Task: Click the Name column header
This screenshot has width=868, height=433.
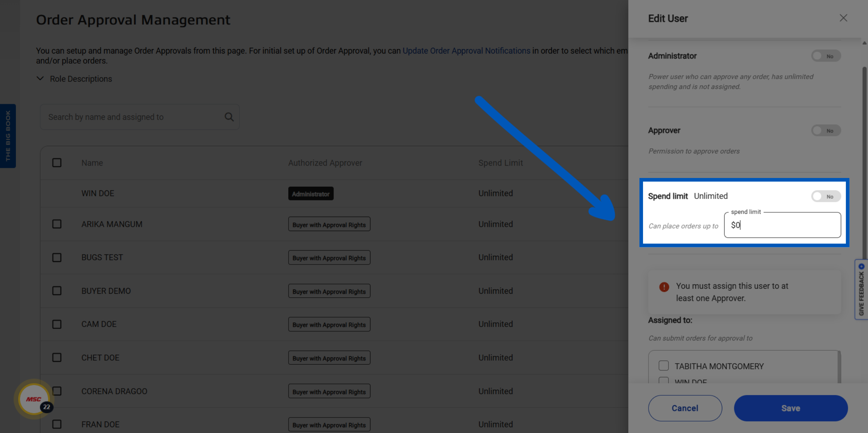Action: tap(92, 163)
